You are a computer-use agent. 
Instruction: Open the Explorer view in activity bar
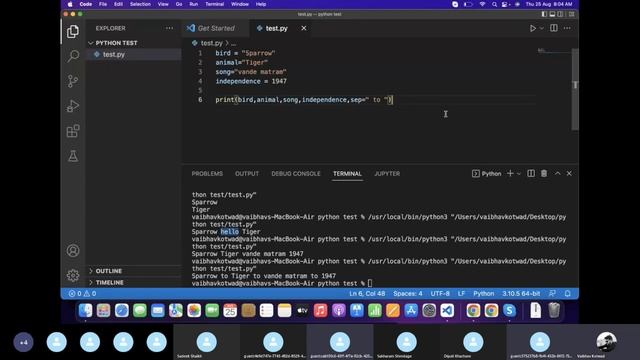click(73, 31)
